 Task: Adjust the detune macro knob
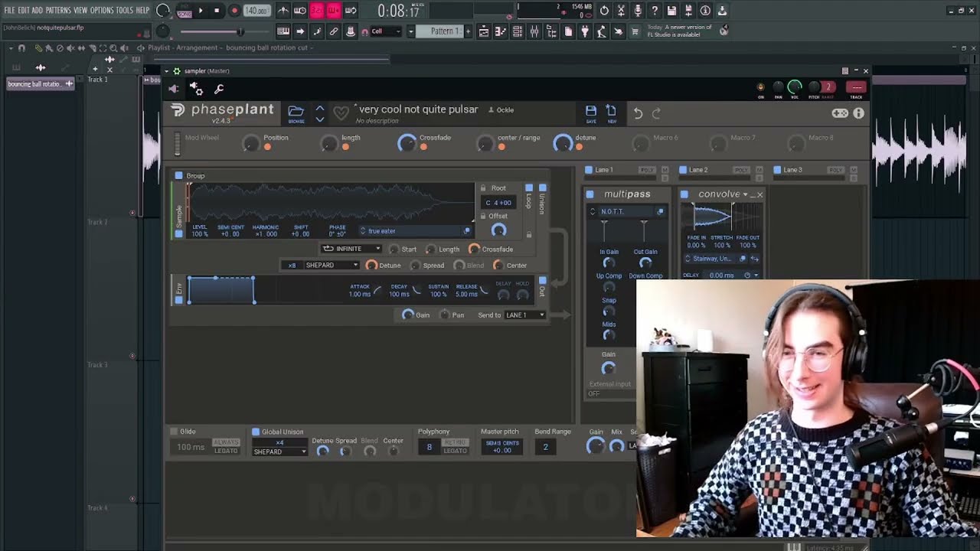(563, 143)
